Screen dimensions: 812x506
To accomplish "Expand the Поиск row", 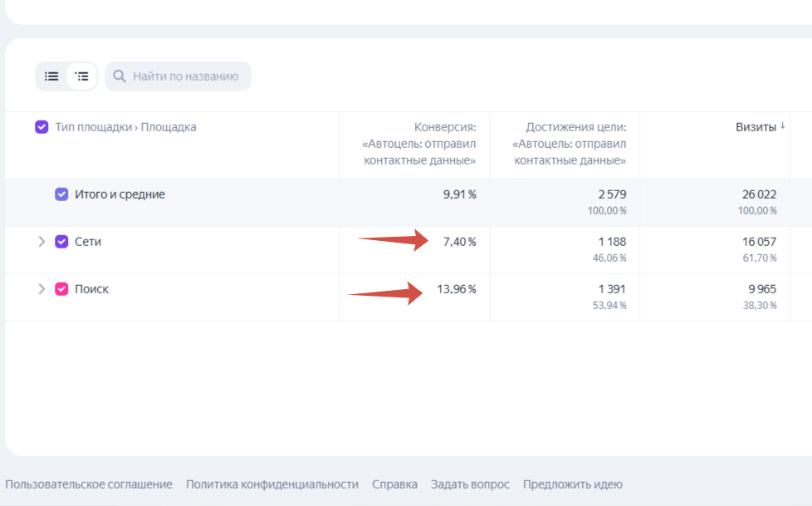I will tap(42, 289).
